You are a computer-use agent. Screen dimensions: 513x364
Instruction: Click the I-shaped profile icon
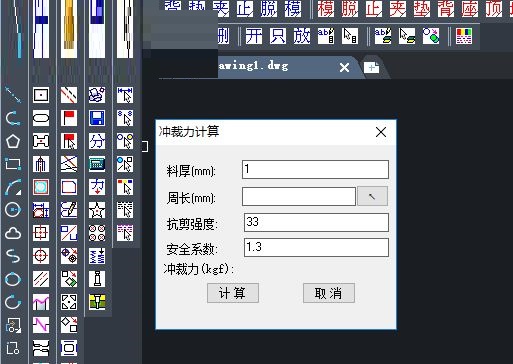(41, 141)
